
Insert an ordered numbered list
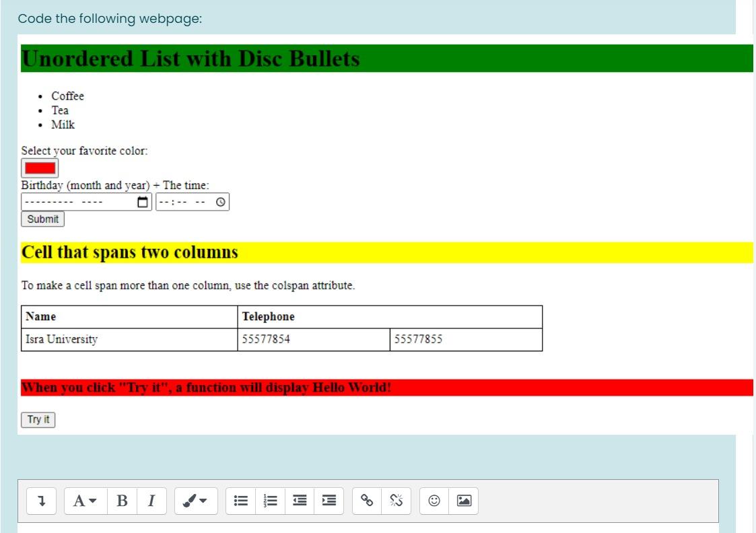pyautogui.click(x=270, y=501)
